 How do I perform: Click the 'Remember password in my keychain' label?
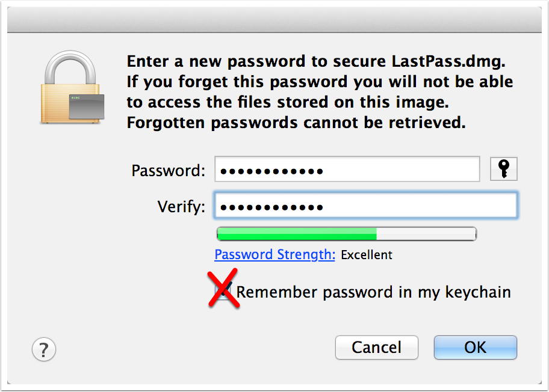tap(373, 292)
